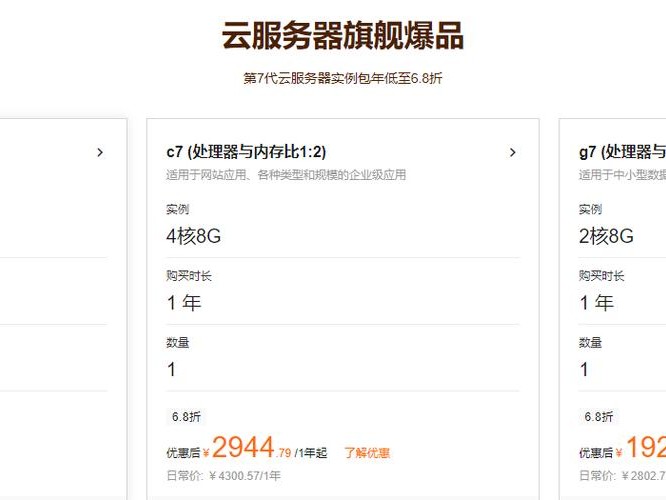Click the quantity 1 in g7 card
The height and width of the screenshot is (500, 666).
coord(584,370)
